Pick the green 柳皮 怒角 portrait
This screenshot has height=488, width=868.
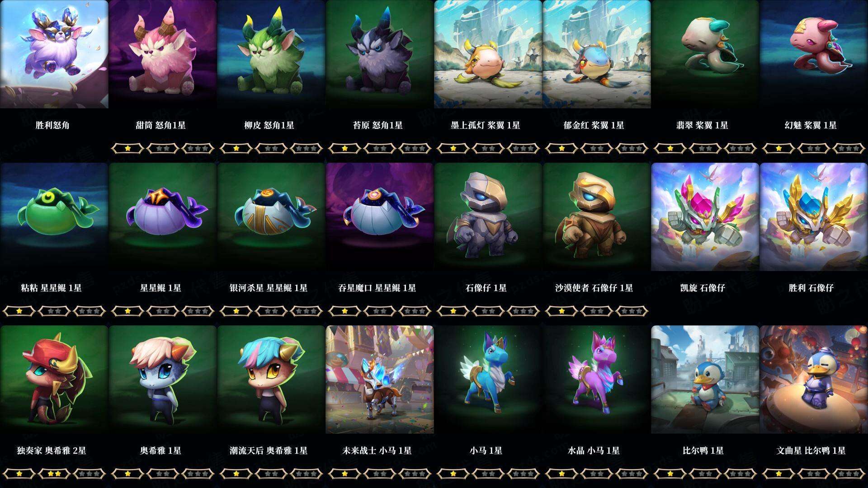coord(271,54)
